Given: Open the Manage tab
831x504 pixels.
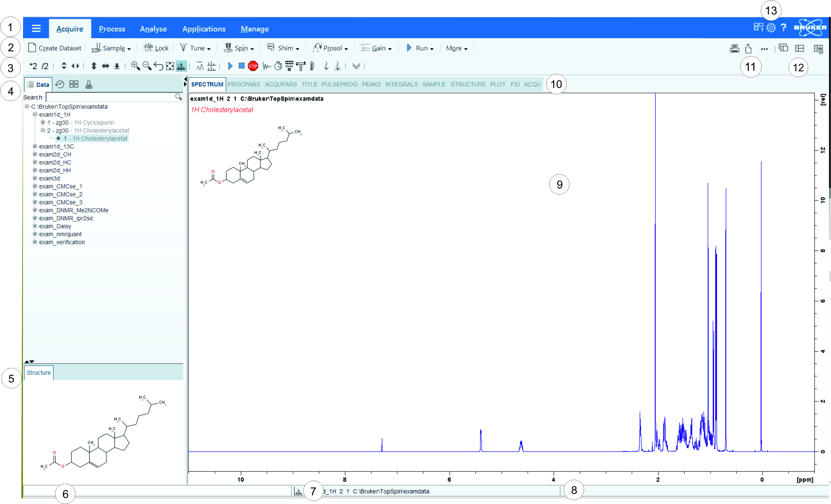Looking at the screenshot, I should 255,29.
